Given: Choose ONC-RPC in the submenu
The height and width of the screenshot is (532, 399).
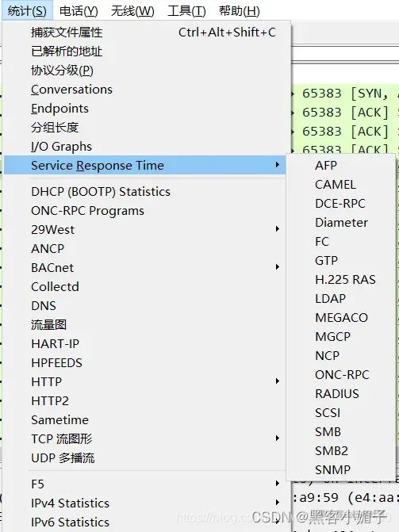Looking at the screenshot, I should coord(341,374).
